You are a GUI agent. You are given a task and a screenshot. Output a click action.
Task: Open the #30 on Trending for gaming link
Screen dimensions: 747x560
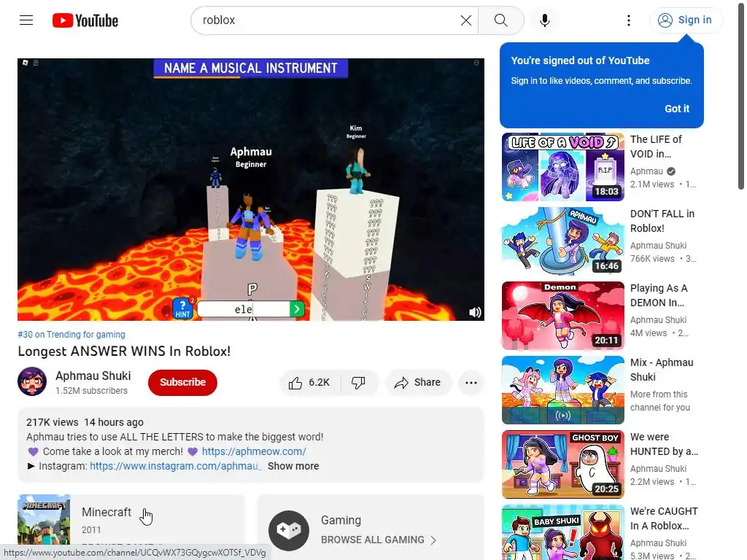71,335
